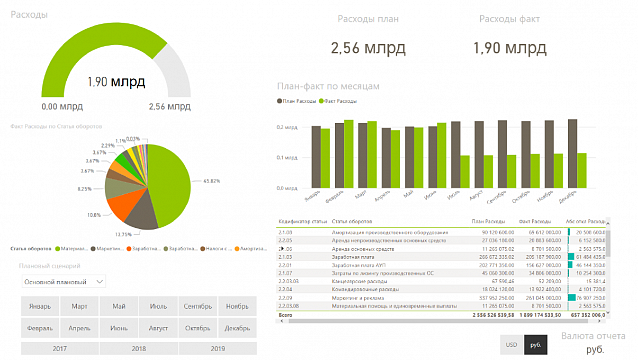Image resolution: width=638 pixels, height=360 pixels.
Task: Click the 'План Расходы' legend marker
Action: 280,101
